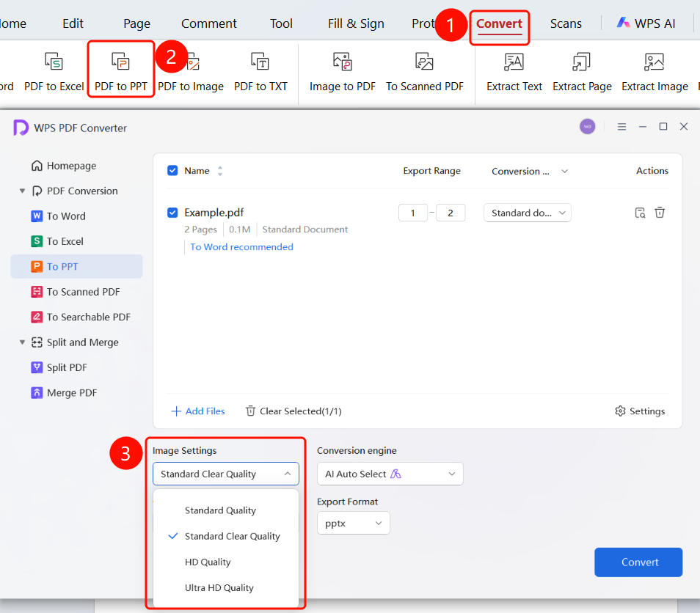Choose the Image to PDF tool
This screenshot has height=613, width=700.
coord(343,70)
